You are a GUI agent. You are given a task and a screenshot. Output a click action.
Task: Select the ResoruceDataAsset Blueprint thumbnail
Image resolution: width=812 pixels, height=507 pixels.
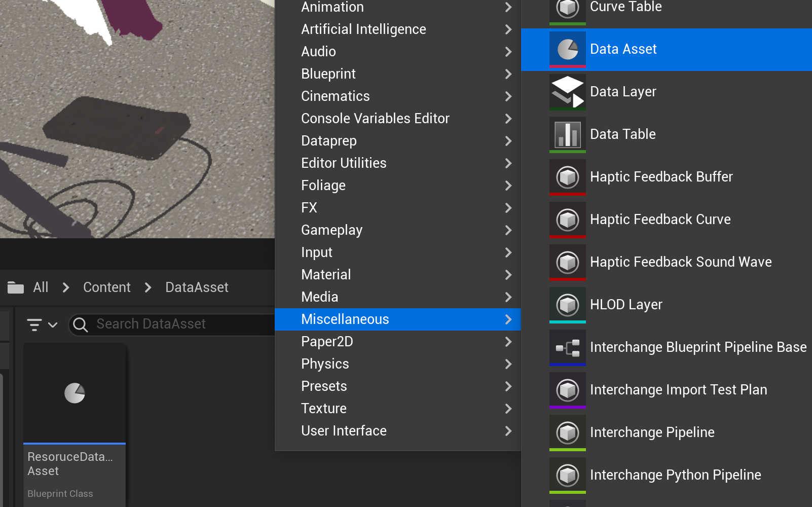pyautogui.click(x=75, y=393)
